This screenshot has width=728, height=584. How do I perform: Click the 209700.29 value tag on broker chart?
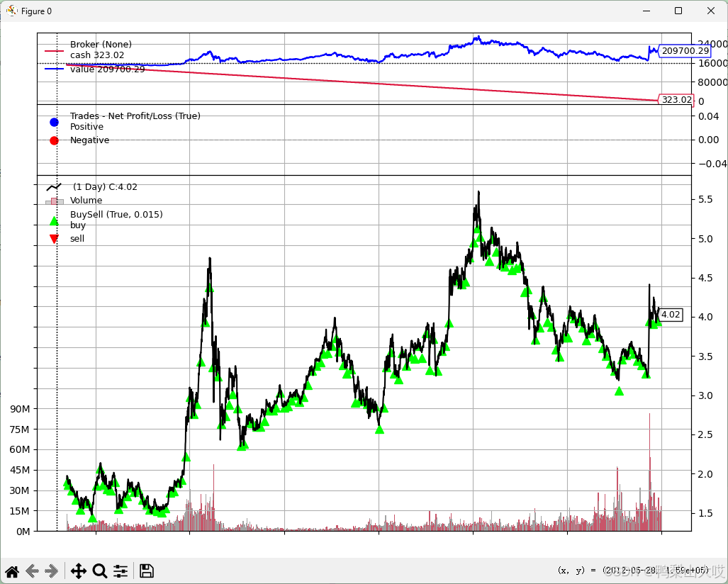coord(685,50)
